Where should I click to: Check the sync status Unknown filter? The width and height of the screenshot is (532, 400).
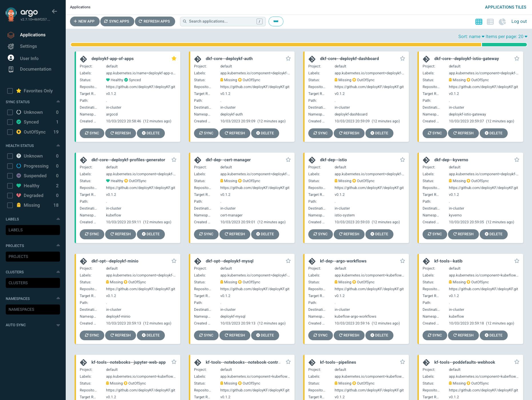(x=10, y=112)
